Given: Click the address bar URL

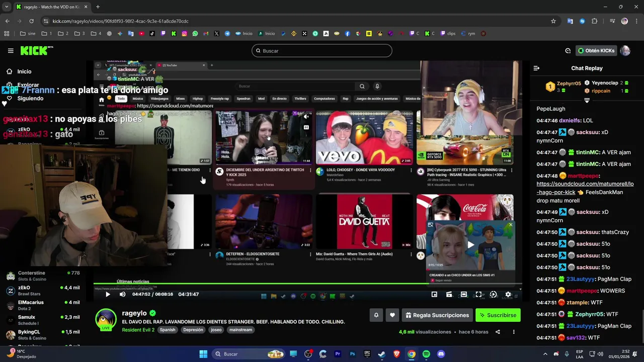Looking at the screenshot, I should pos(121,21).
